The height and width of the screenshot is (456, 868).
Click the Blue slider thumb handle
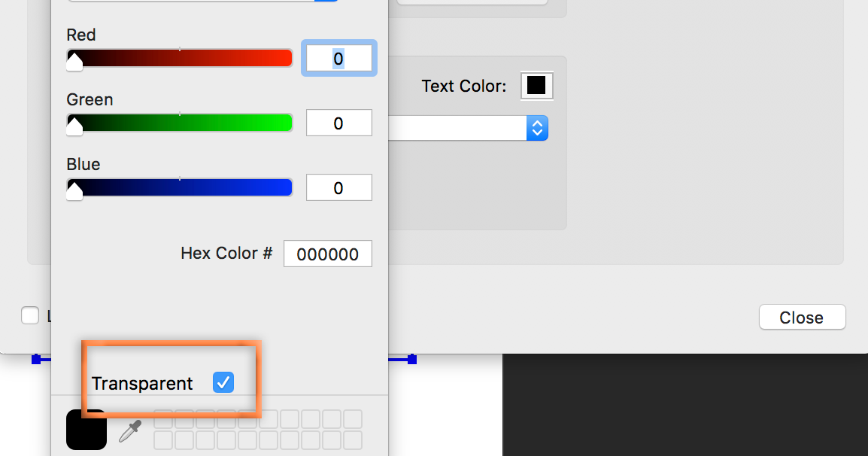click(74, 190)
